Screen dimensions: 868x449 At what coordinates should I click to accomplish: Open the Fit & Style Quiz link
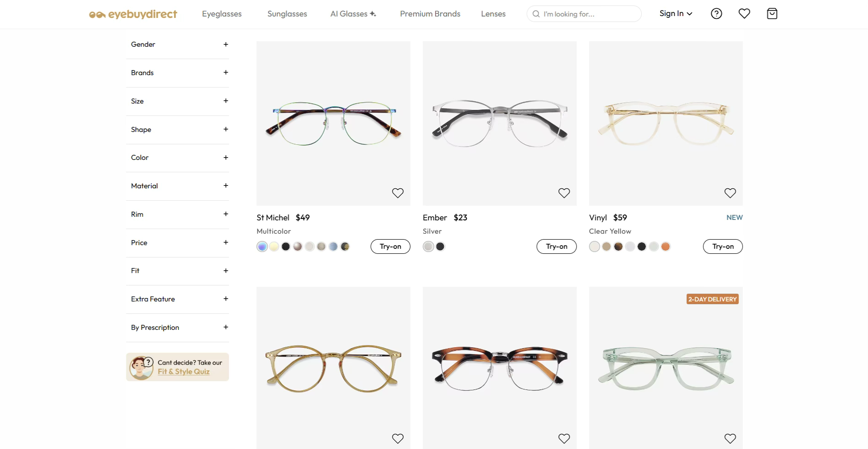pyautogui.click(x=184, y=372)
